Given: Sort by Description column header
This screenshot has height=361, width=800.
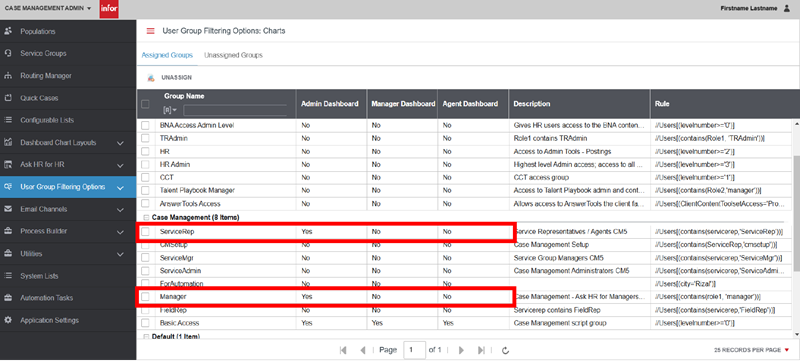Looking at the screenshot, I should click(x=532, y=104).
